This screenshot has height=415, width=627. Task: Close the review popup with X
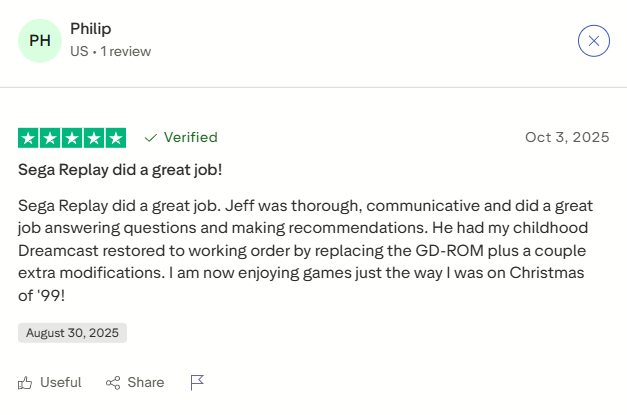[594, 40]
